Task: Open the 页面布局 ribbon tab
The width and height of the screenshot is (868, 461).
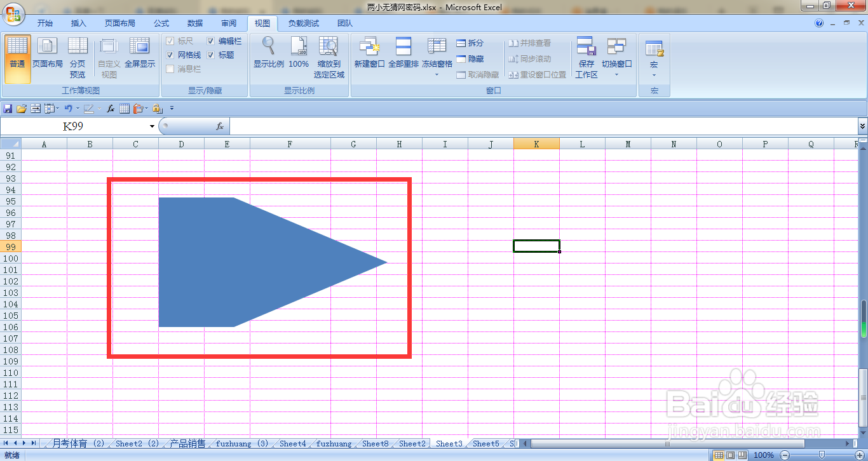Action: (x=120, y=23)
